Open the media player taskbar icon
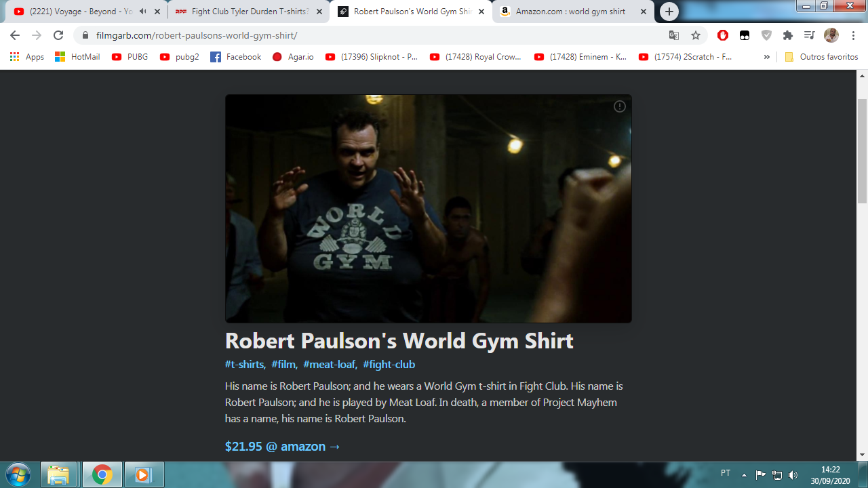Screen dimensions: 868x488 tap(144, 474)
